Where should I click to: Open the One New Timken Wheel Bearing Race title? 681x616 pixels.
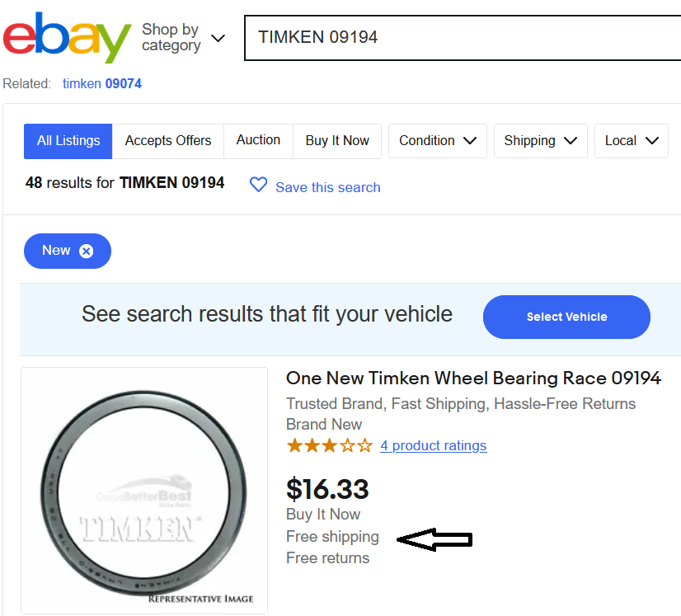pos(473,379)
